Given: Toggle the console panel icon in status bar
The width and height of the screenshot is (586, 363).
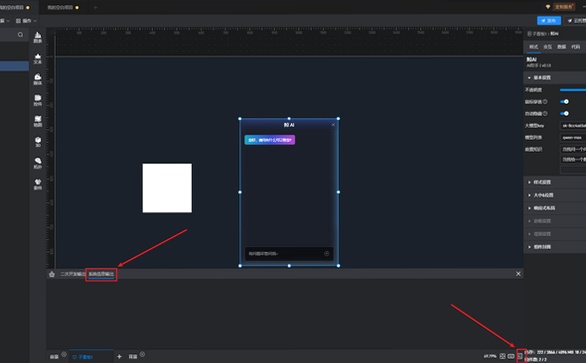Looking at the screenshot, I should pos(520,356).
